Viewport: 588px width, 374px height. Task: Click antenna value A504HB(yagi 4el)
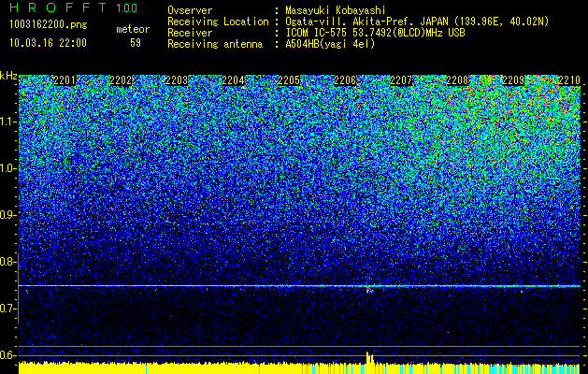click(x=330, y=44)
